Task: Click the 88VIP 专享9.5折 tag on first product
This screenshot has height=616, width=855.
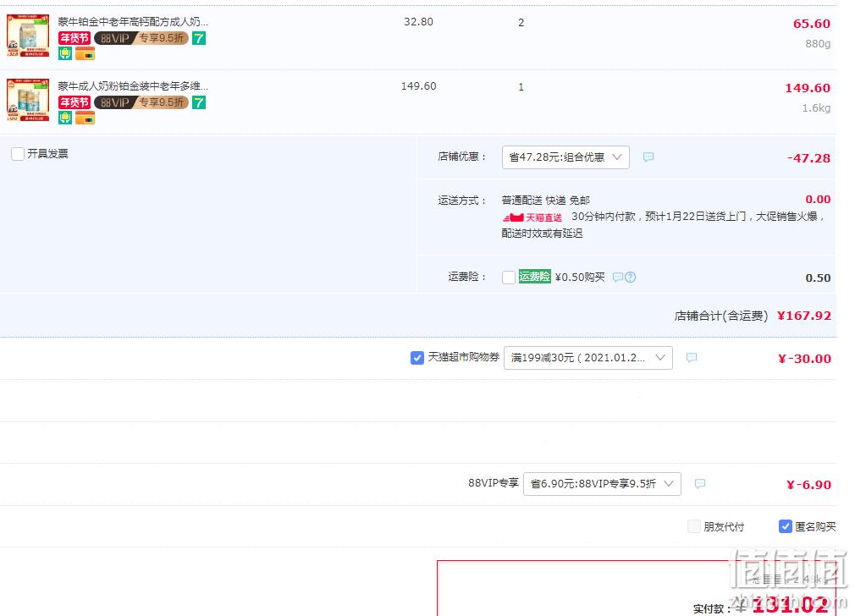Action: coord(141,38)
